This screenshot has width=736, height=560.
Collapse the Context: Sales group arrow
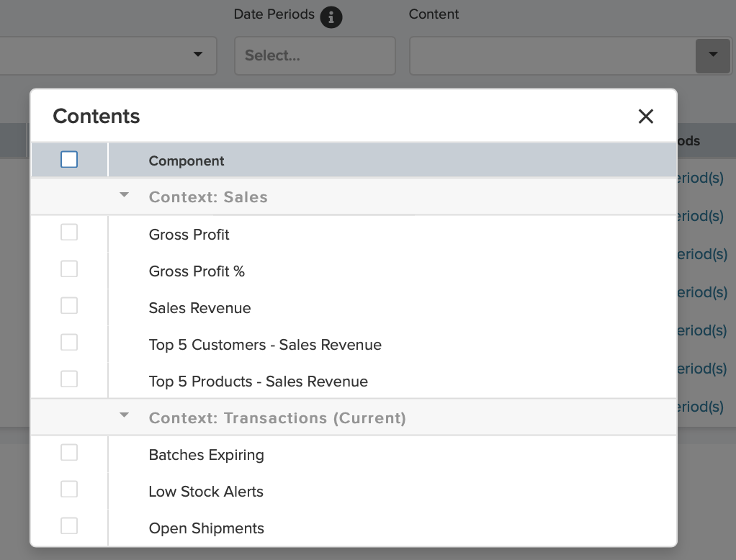(124, 194)
